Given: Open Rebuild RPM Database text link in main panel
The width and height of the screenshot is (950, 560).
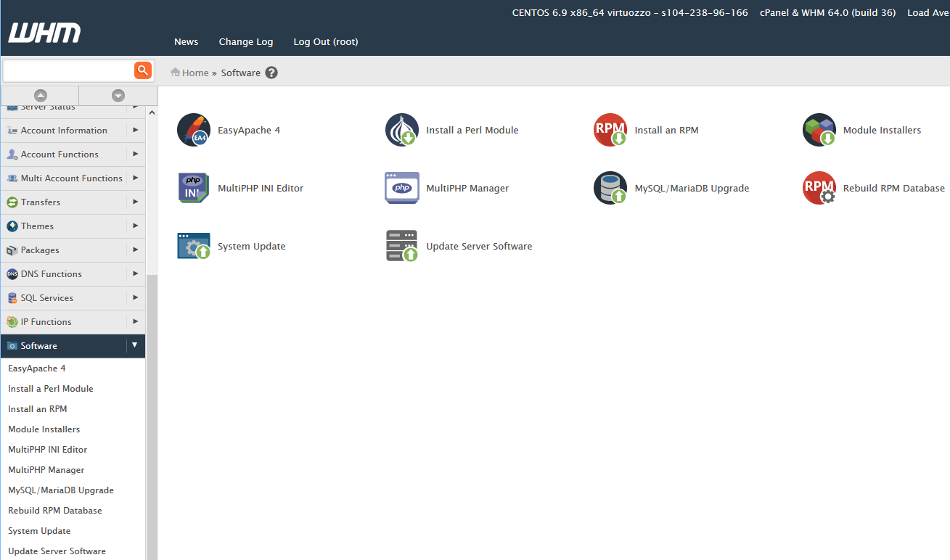Looking at the screenshot, I should [894, 189].
